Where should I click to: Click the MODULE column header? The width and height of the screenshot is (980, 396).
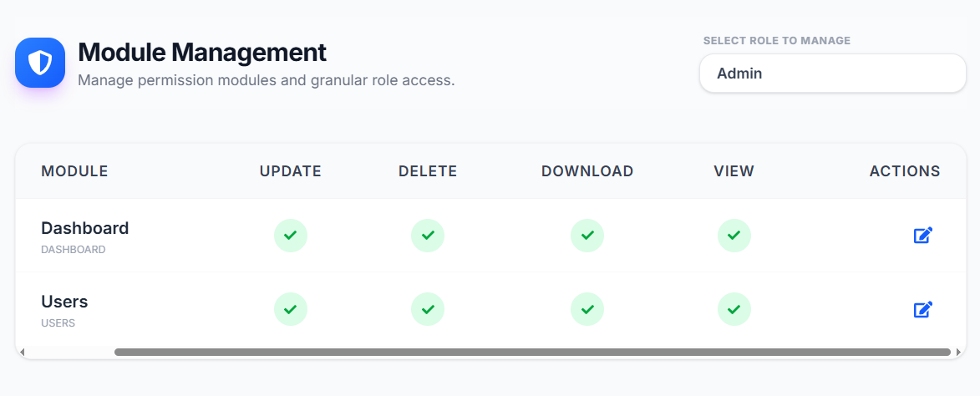coord(74,171)
